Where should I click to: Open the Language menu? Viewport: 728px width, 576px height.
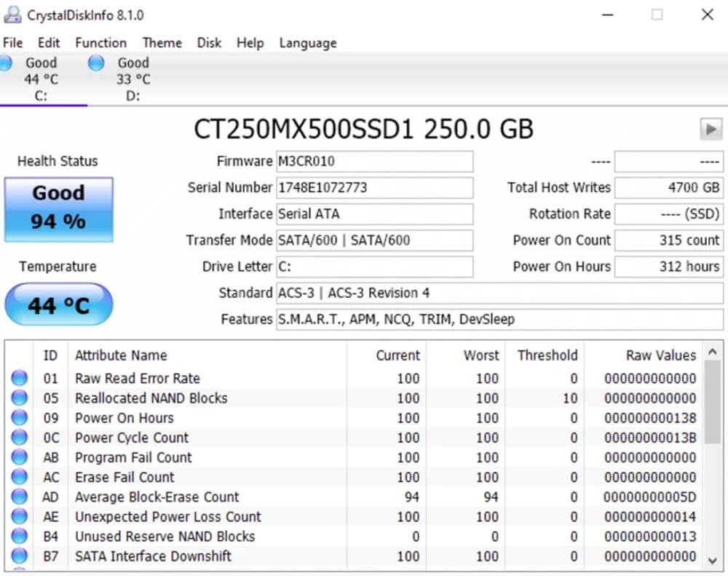[x=307, y=43]
